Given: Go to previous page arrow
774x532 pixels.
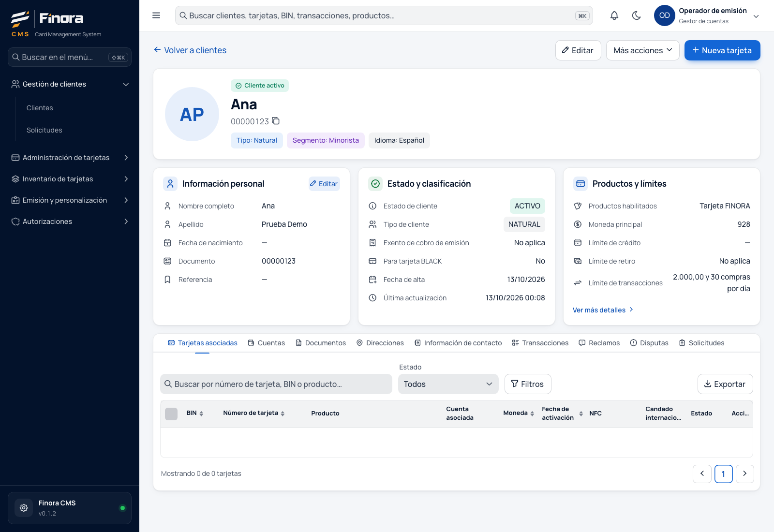Looking at the screenshot, I should [702, 474].
